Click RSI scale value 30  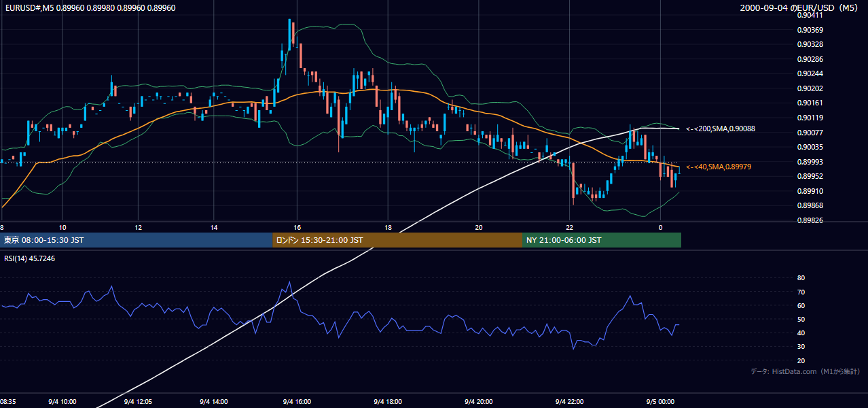801,347
